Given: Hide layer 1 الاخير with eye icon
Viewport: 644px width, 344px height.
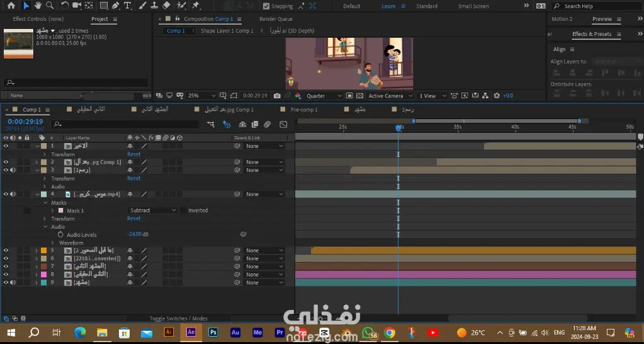Looking at the screenshot, I should tap(6, 146).
